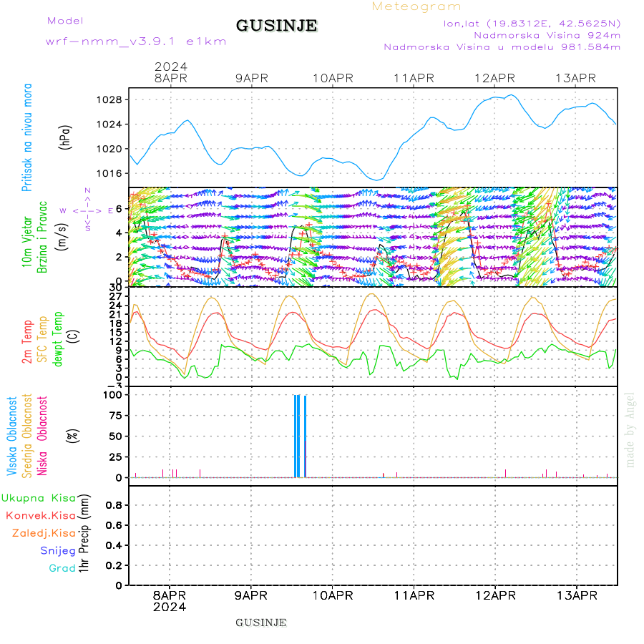Click the "4" wind speed axis value
This screenshot has width=644, height=644.
point(119,233)
